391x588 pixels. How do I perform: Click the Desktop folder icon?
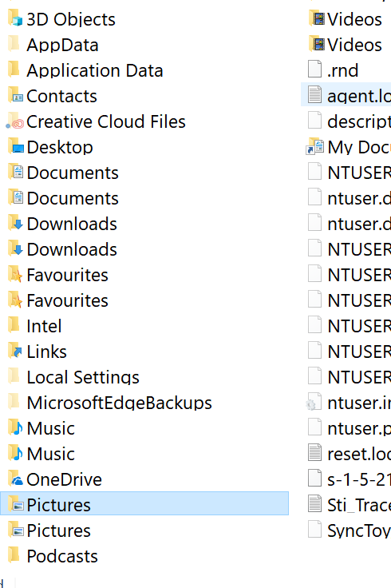15,147
